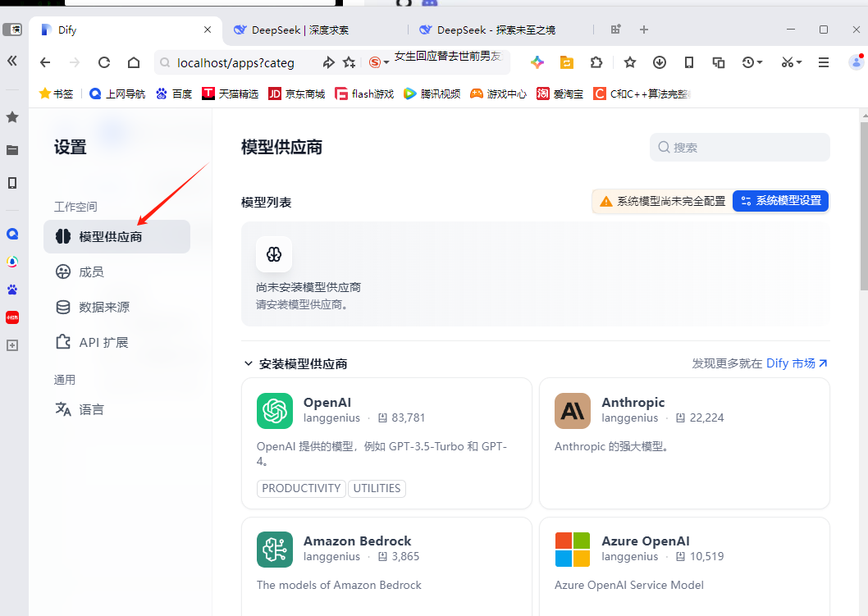Open the 书签 bookmarks folder

(x=56, y=94)
